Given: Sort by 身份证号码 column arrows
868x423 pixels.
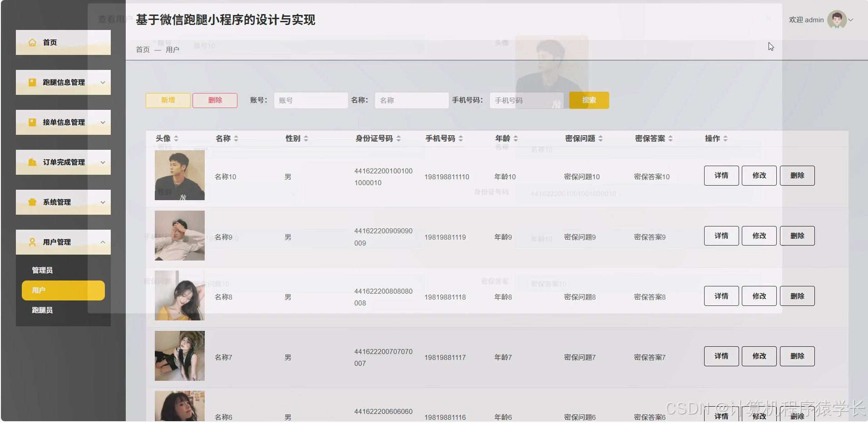Looking at the screenshot, I should tap(399, 138).
